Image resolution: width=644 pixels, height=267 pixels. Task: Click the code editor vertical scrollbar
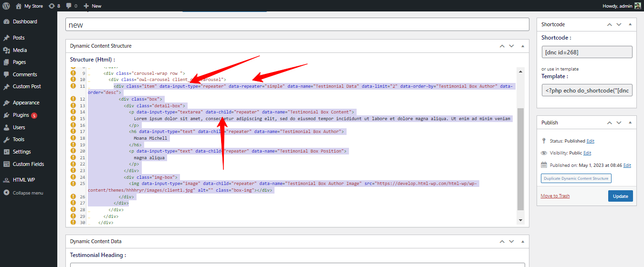[521, 158]
